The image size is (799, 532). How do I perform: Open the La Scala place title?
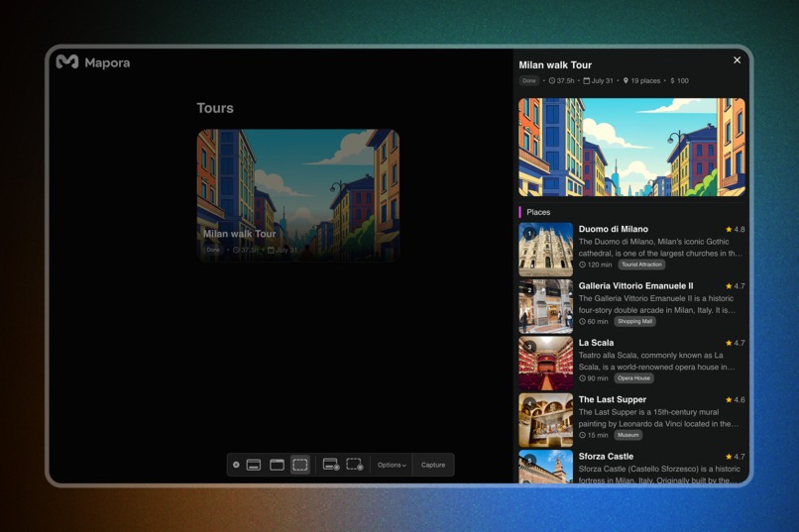click(x=596, y=343)
